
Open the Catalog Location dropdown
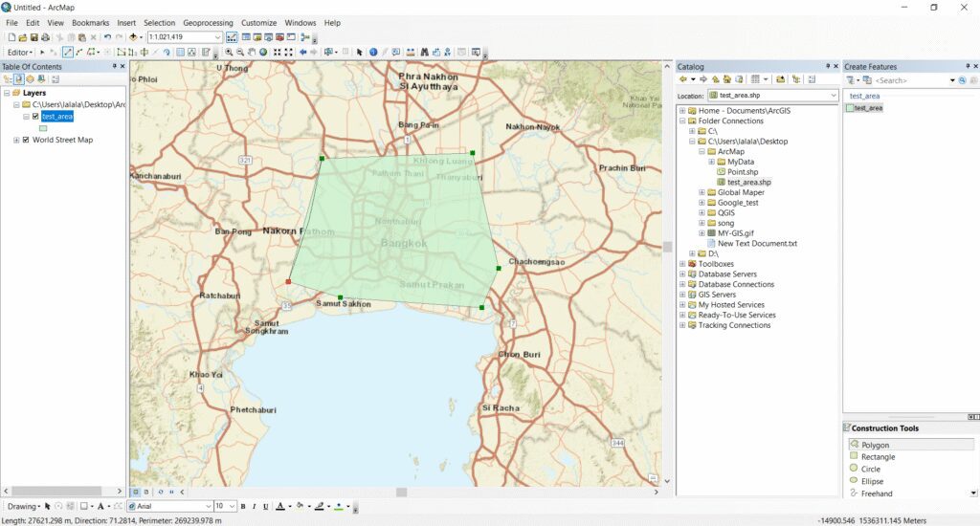click(x=834, y=95)
